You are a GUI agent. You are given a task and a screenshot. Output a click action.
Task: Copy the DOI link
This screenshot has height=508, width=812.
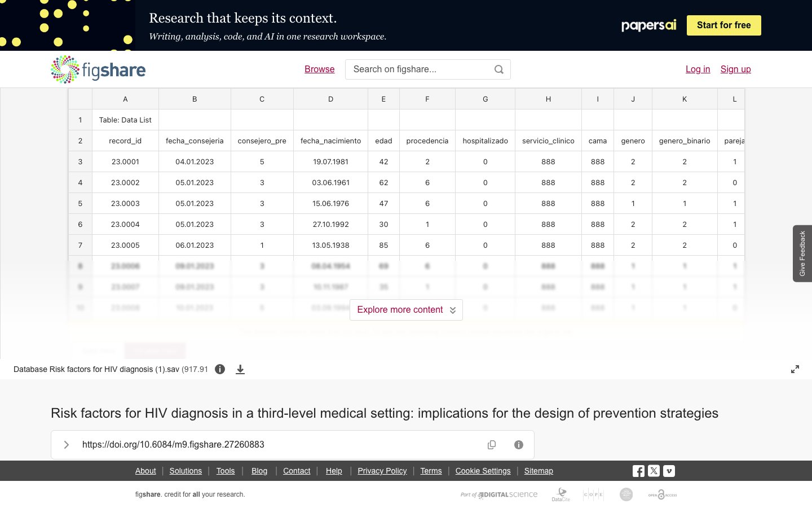[492, 445]
